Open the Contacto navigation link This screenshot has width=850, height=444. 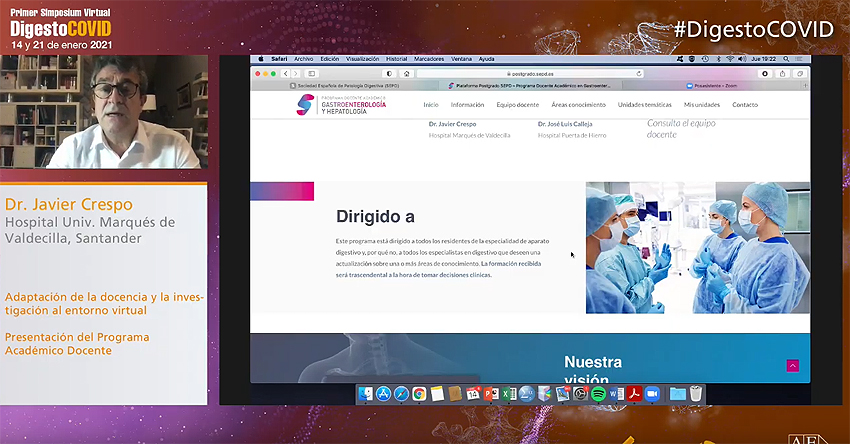(x=745, y=105)
